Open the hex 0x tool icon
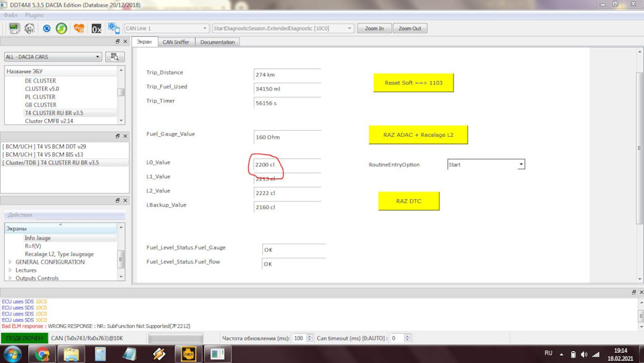 97,29
